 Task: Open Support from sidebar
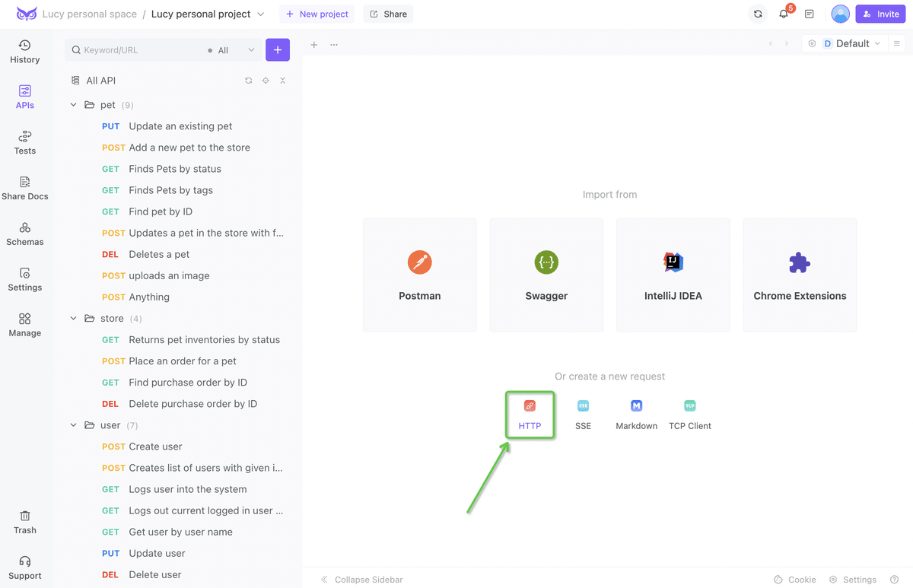(25, 568)
